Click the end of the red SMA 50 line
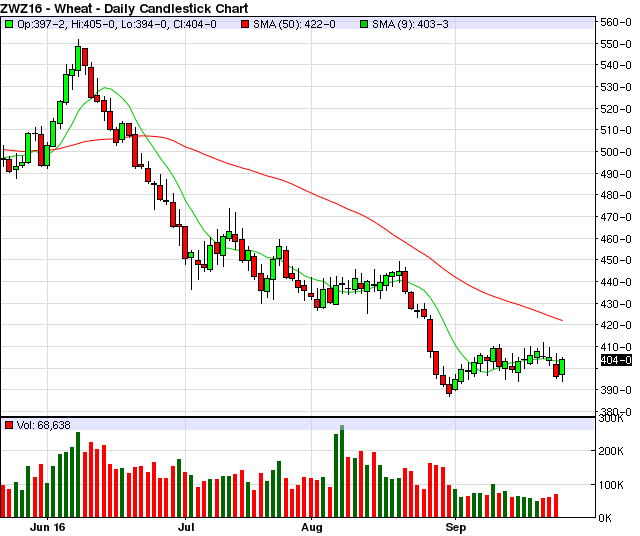Screen dimensions: 640x536 (562, 320)
